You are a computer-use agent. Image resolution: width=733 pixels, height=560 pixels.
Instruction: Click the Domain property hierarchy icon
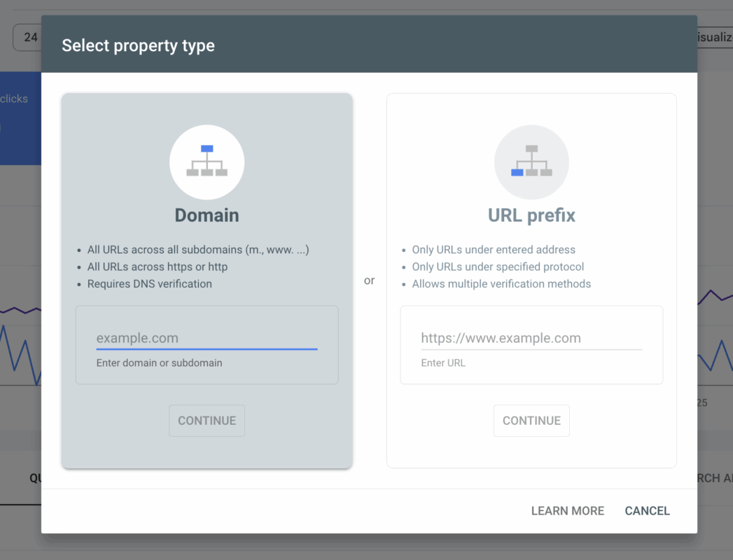click(x=207, y=162)
